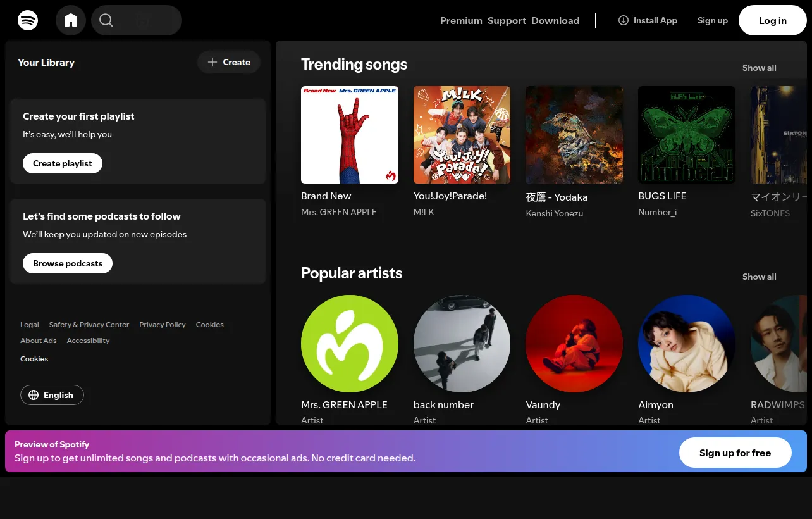Click the "back number" artist name
This screenshot has height=519, width=812.
click(x=443, y=405)
